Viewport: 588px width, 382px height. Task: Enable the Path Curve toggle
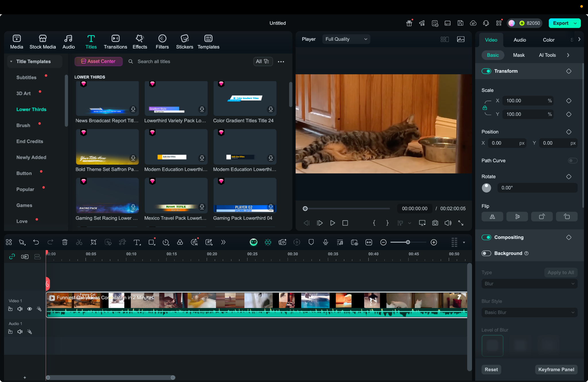point(572,161)
